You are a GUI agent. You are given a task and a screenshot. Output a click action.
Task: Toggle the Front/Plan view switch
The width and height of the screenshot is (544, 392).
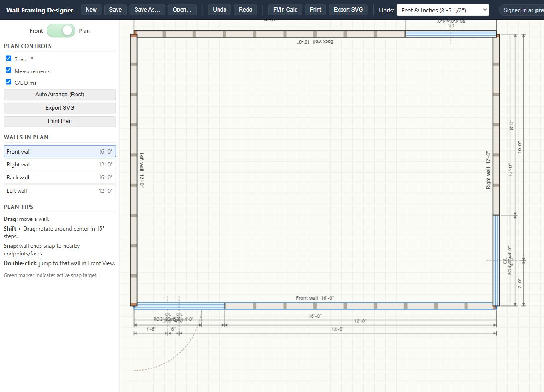point(61,30)
